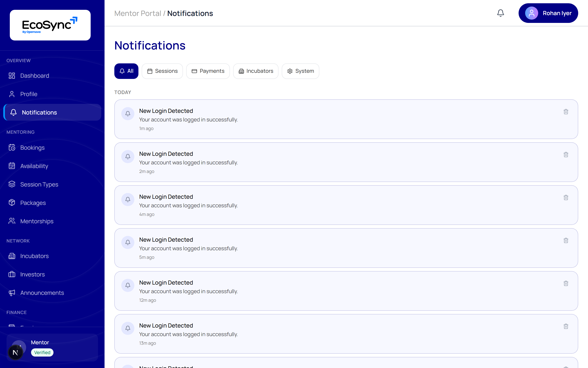Click the "13m ago" timestamp
This screenshot has width=588, height=368.
click(147, 343)
